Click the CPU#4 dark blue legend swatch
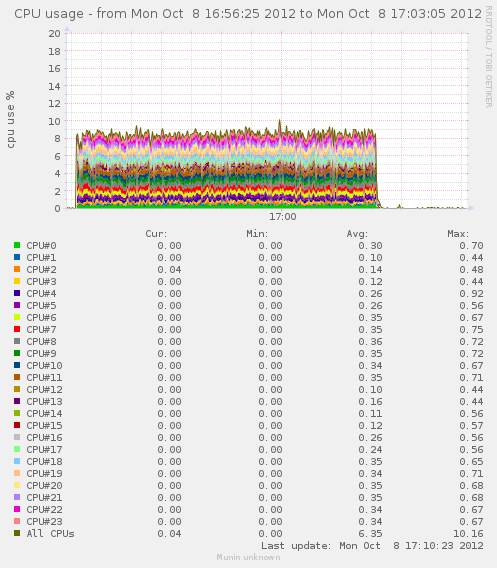 [x=17, y=293]
